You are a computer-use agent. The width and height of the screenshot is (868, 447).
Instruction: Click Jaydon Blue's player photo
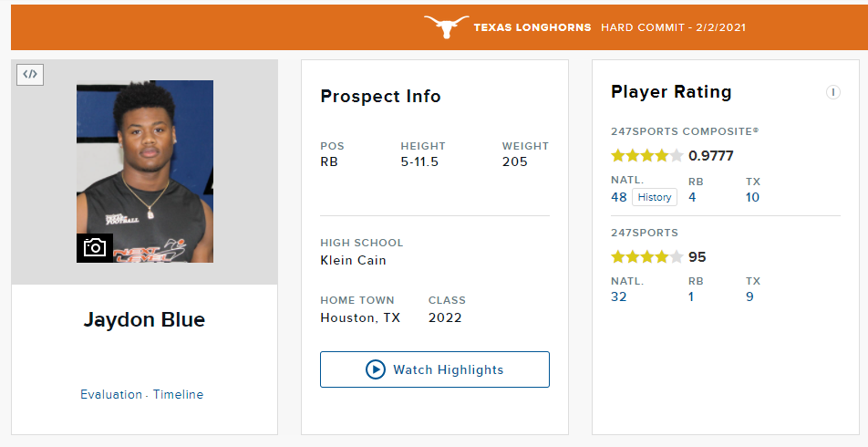point(145,164)
